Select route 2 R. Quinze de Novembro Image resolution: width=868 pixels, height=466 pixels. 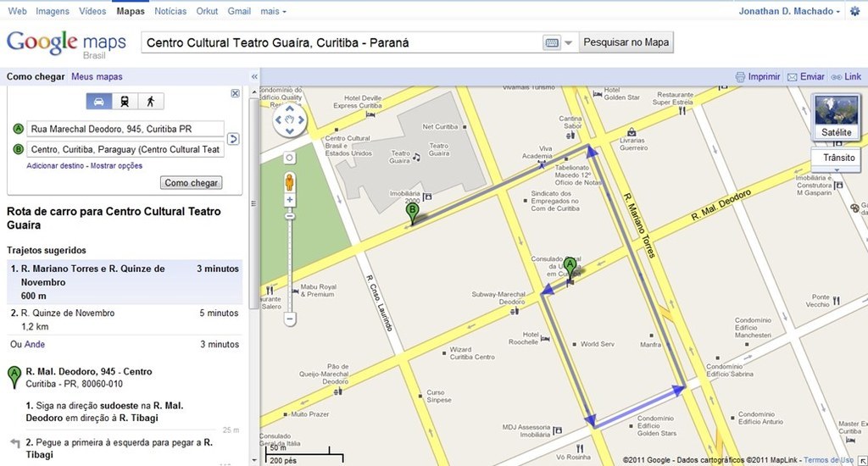click(x=125, y=320)
